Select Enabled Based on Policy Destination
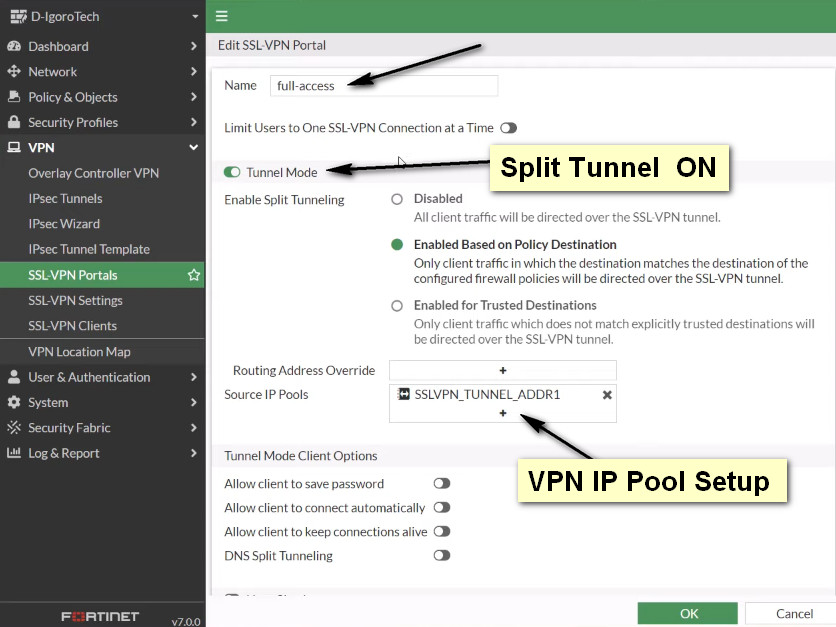The height and width of the screenshot is (627, 836). (397, 245)
